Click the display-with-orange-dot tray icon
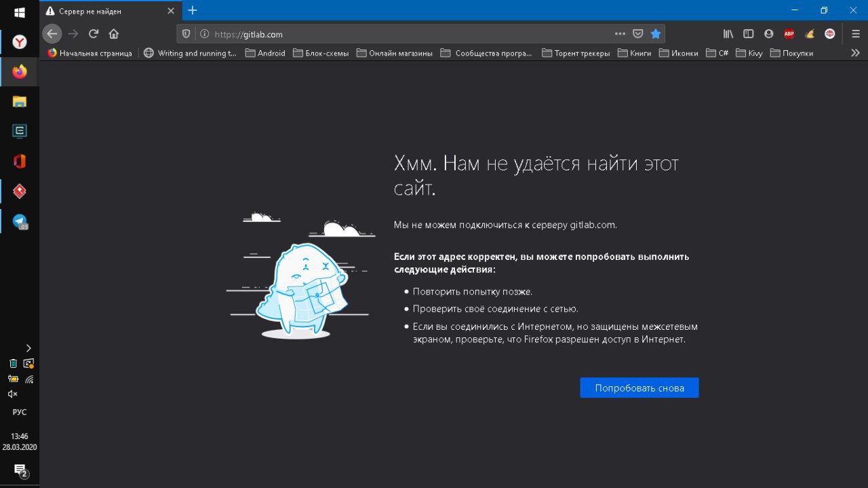The width and height of the screenshot is (868, 488). [28, 364]
